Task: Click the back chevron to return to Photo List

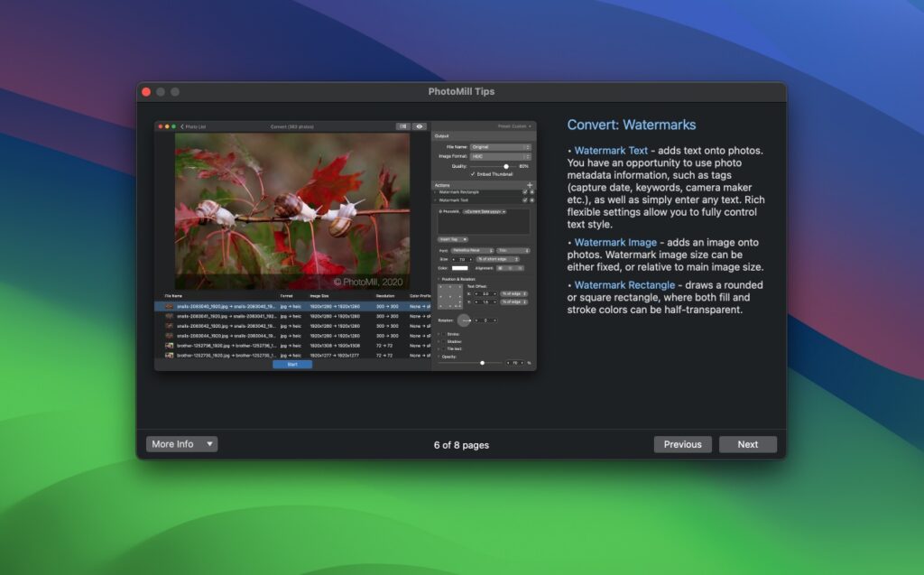Action: [x=182, y=126]
